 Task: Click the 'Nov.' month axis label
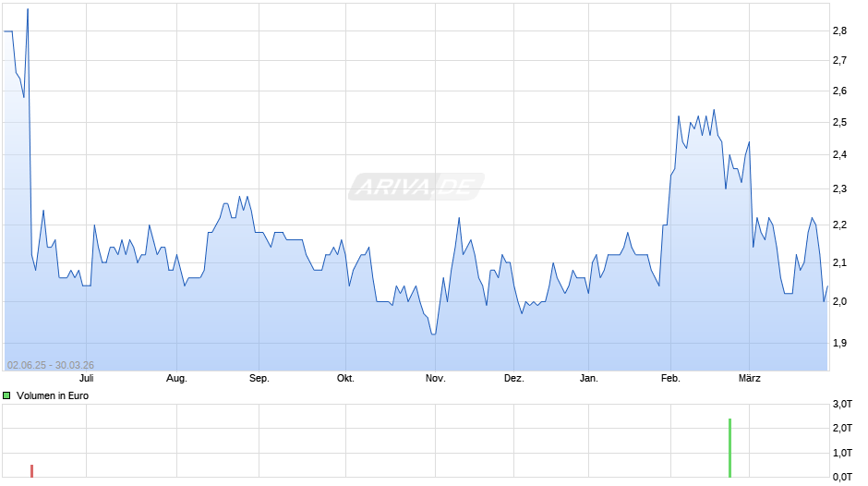coord(435,379)
